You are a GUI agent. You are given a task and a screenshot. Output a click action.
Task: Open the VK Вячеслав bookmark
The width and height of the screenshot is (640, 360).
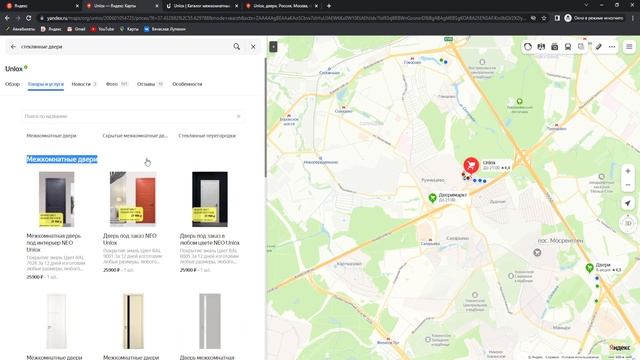[165, 29]
